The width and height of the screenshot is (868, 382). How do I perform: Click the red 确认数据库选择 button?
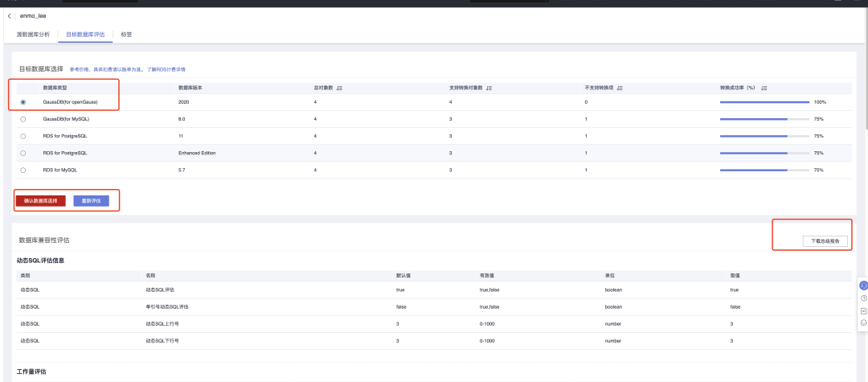point(40,201)
